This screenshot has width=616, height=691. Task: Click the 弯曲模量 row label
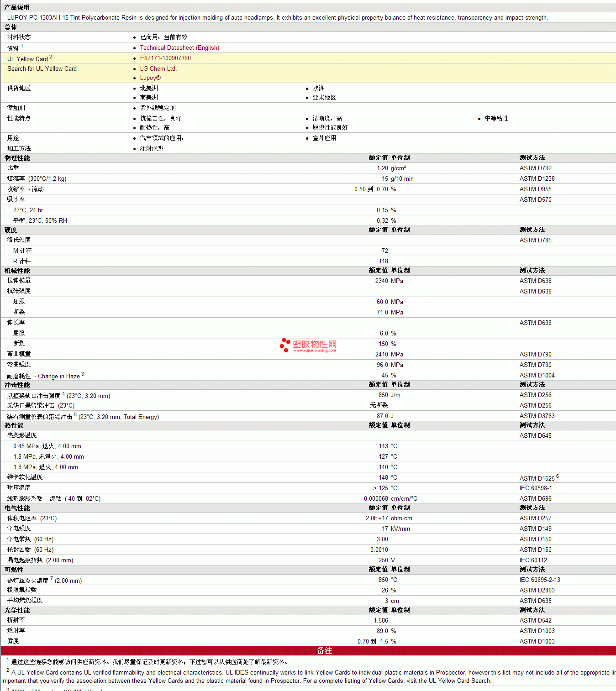tap(19, 354)
